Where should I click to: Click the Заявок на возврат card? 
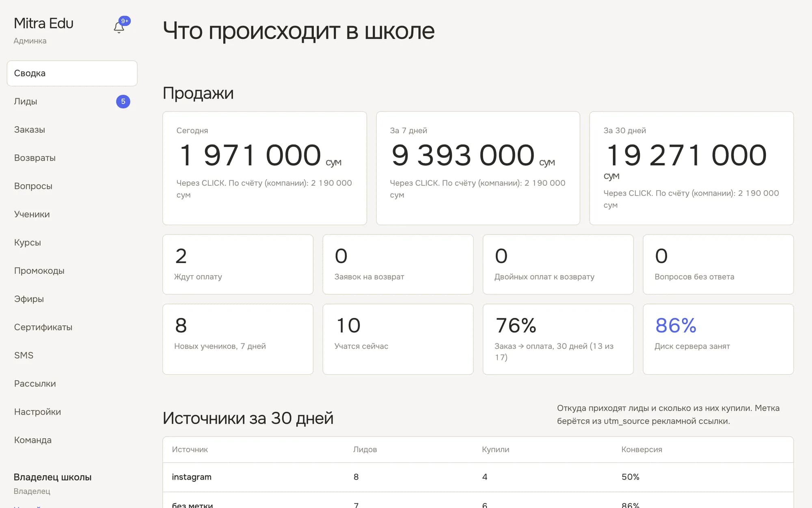(398, 264)
